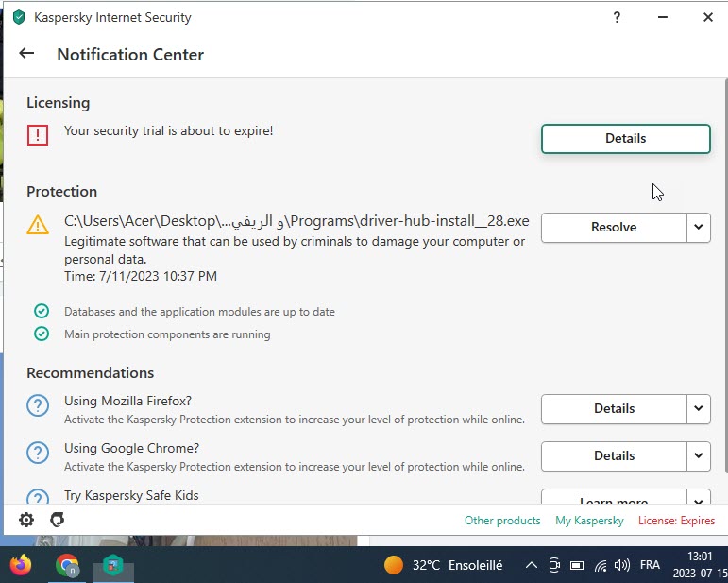Expand dropdown beside Chrome Details button
Image resolution: width=728 pixels, height=583 pixels.
pyautogui.click(x=699, y=455)
